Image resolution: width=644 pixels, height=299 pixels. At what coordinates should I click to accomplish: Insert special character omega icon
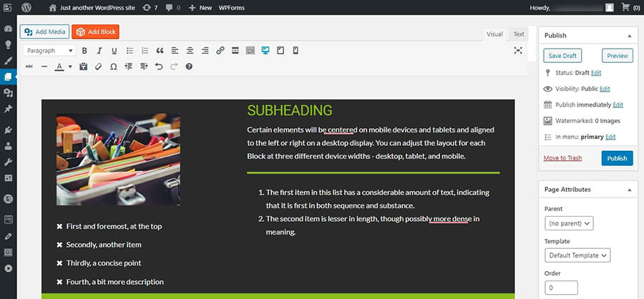tap(114, 67)
